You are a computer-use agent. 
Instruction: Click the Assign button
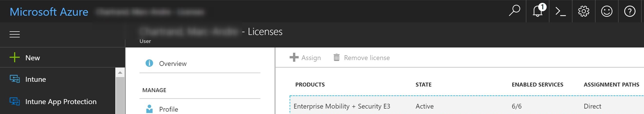[x=305, y=58]
